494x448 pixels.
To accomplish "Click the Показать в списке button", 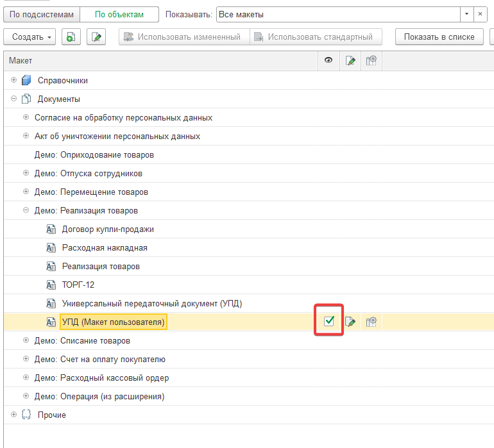I will tap(439, 37).
